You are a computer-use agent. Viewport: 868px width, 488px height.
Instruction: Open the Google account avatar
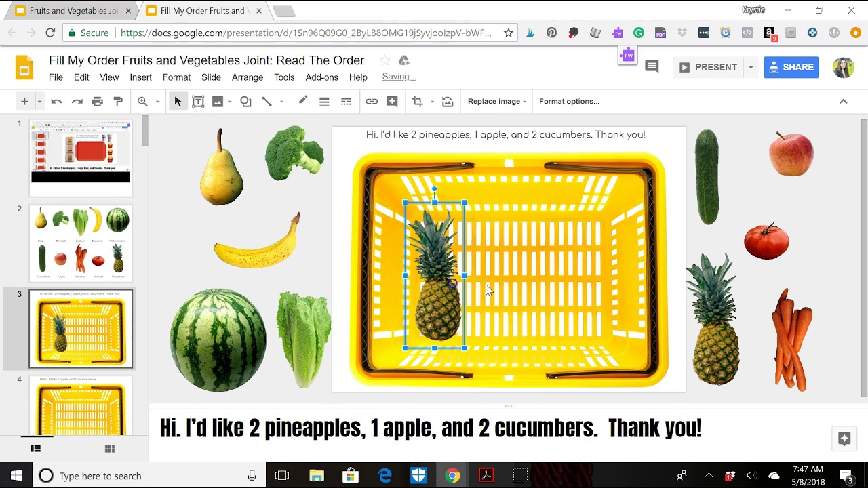[x=843, y=67]
